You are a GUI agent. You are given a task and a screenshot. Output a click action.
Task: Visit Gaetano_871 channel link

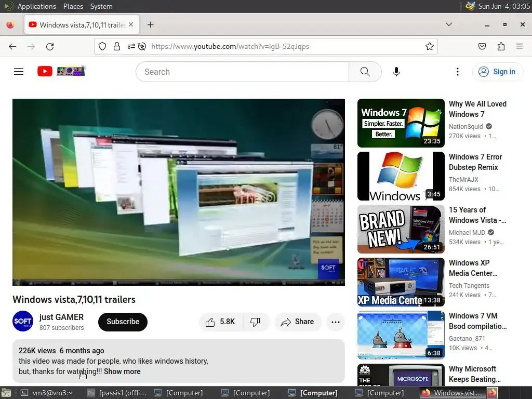467,338
